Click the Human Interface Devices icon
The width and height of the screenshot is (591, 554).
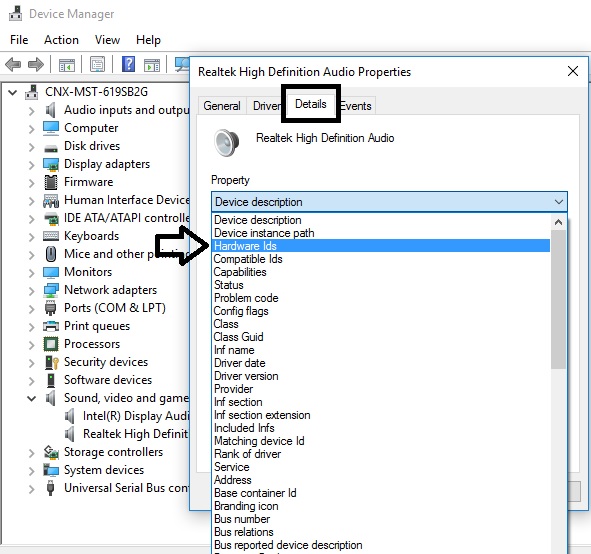[51, 200]
